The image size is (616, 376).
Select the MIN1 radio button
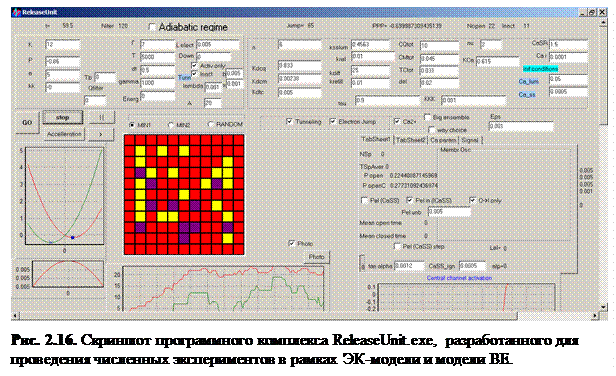(x=132, y=125)
